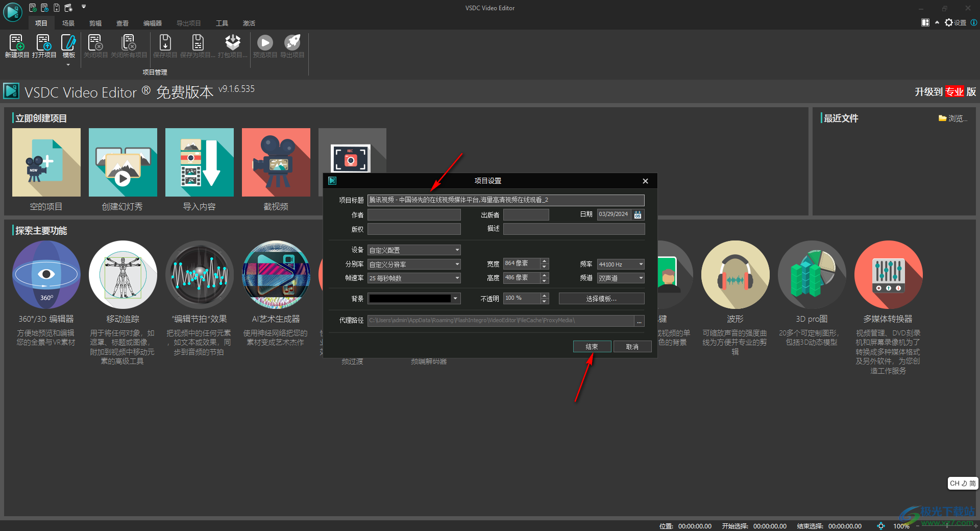Click the Upgrade to Pro (升级到专业版) link
Viewport: 980px width, 531px height.
click(945, 92)
